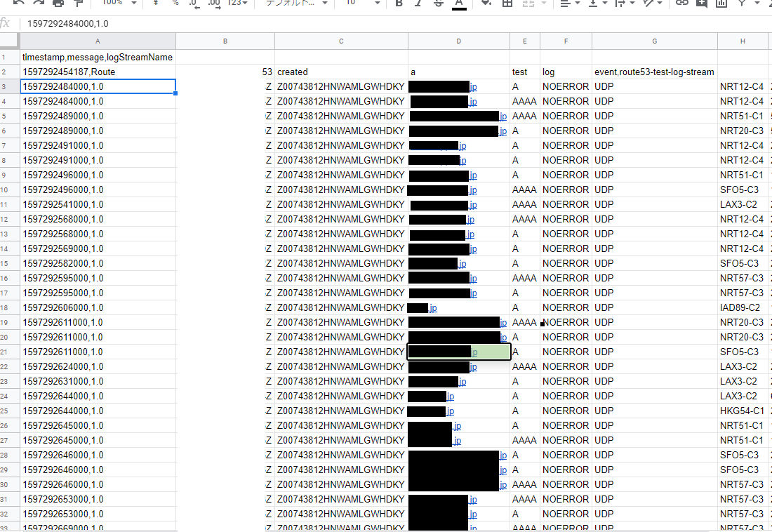Viewport: 772px width, 532px height.
Task: Open the text rotation dropdown
Action: tap(653, 3)
